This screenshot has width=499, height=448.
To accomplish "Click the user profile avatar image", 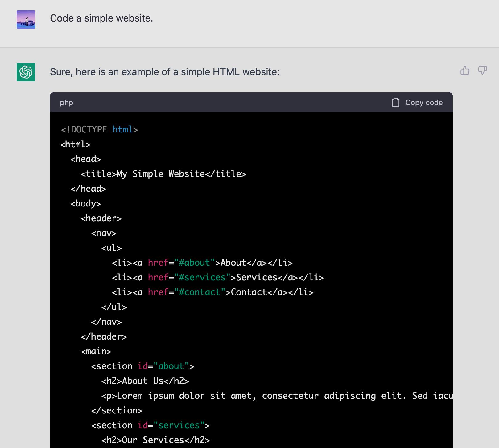I will (x=26, y=20).
